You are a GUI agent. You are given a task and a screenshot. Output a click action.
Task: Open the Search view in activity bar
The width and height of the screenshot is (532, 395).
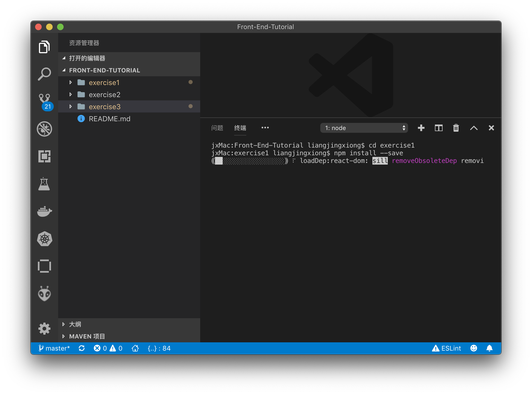click(x=44, y=74)
